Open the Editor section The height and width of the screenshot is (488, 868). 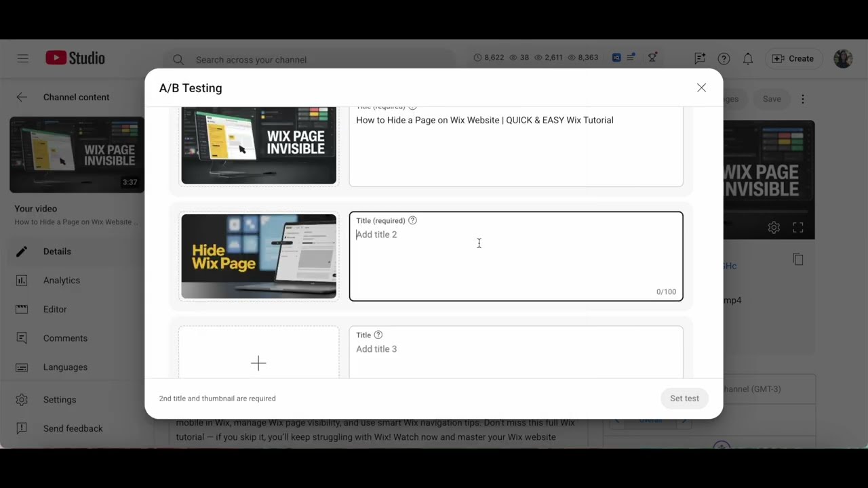pyautogui.click(x=71, y=309)
